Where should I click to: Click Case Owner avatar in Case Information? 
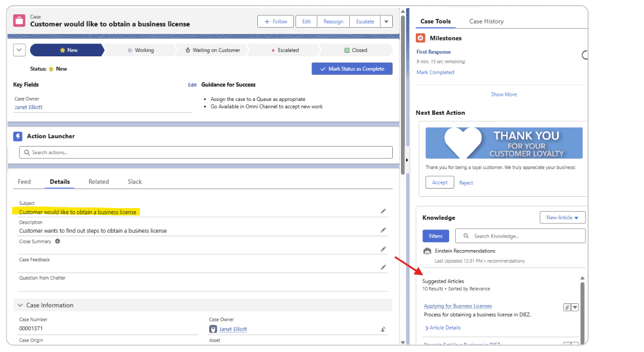[x=213, y=329]
